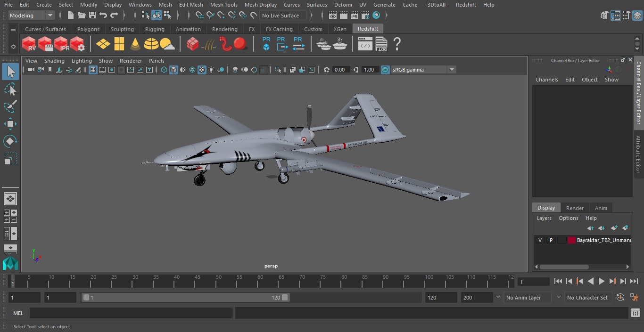Open the viewport Shading menu
The height and width of the screenshot is (332, 644).
click(x=54, y=61)
